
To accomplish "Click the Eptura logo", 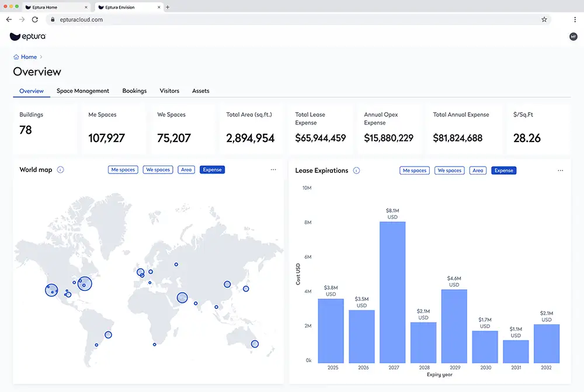I will [27, 36].
